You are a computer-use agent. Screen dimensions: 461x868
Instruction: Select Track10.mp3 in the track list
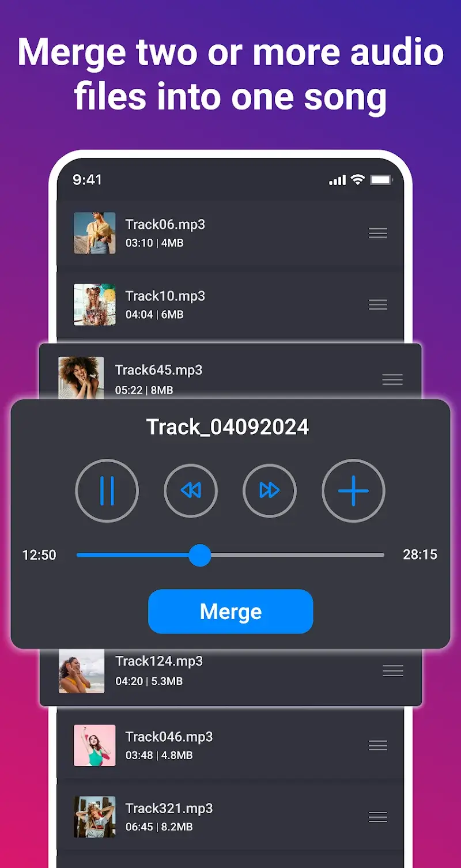point(165,296)
